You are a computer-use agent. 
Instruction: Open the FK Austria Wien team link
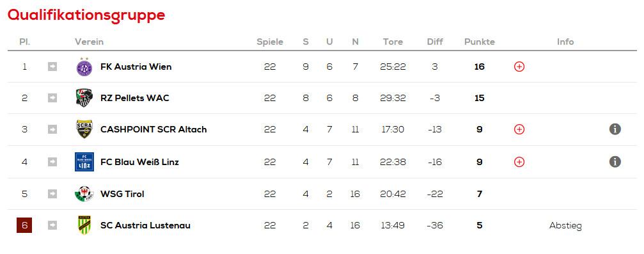tap(136, 67)
